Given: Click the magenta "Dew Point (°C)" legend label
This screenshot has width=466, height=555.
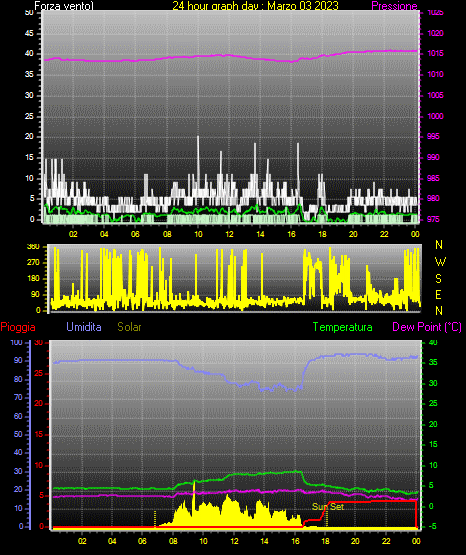Looking at the screenshot, I should coord(427,327).
